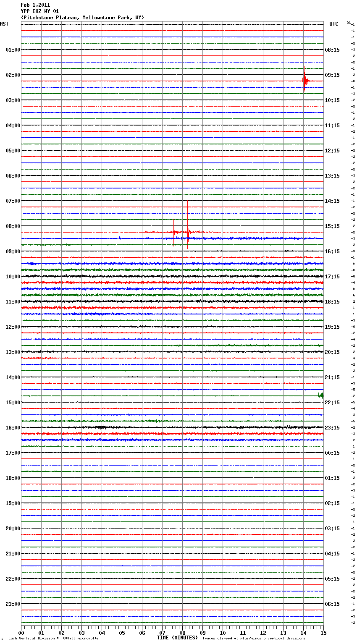Click the "20:00" MST time label

pos(13,529)
